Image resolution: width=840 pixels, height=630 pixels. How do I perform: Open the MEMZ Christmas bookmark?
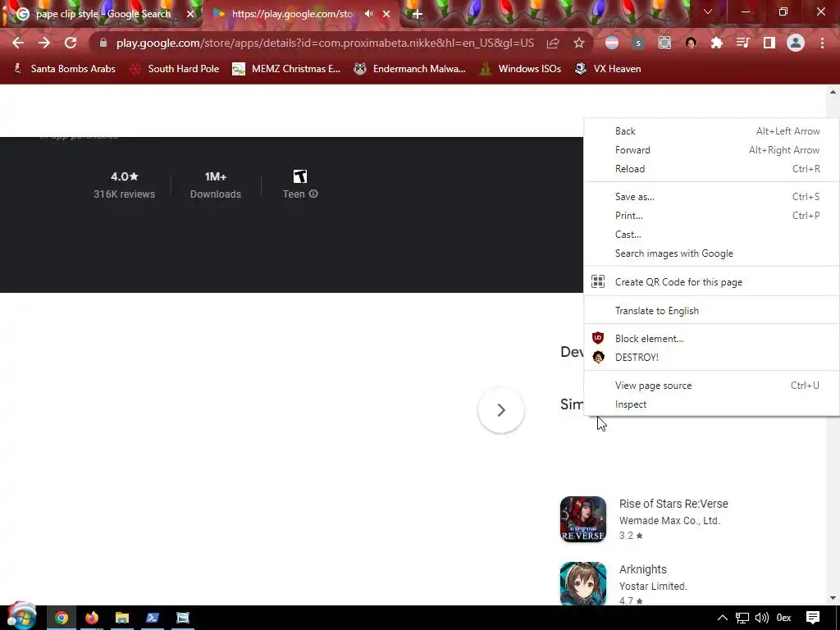click(286, 69)
